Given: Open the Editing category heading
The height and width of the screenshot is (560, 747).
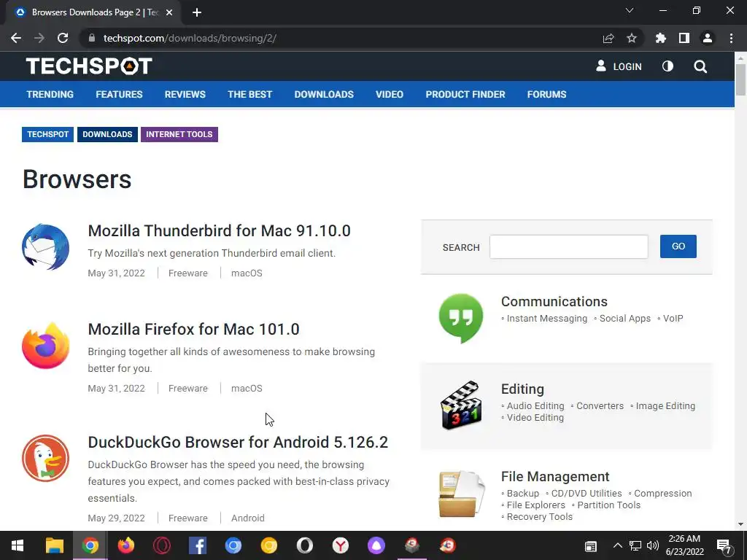Looking at the screenshot, I should [522, 389].
